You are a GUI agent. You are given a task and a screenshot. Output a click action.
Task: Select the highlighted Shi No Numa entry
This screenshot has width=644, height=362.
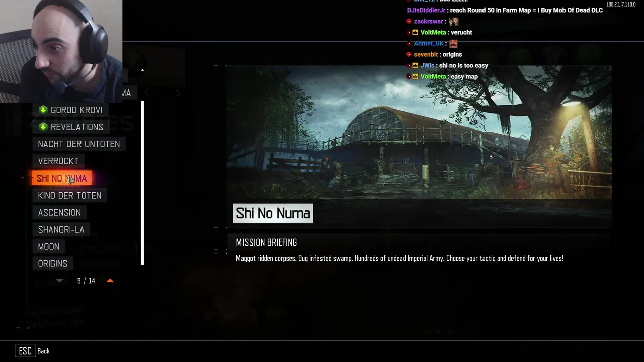point(61,178)
